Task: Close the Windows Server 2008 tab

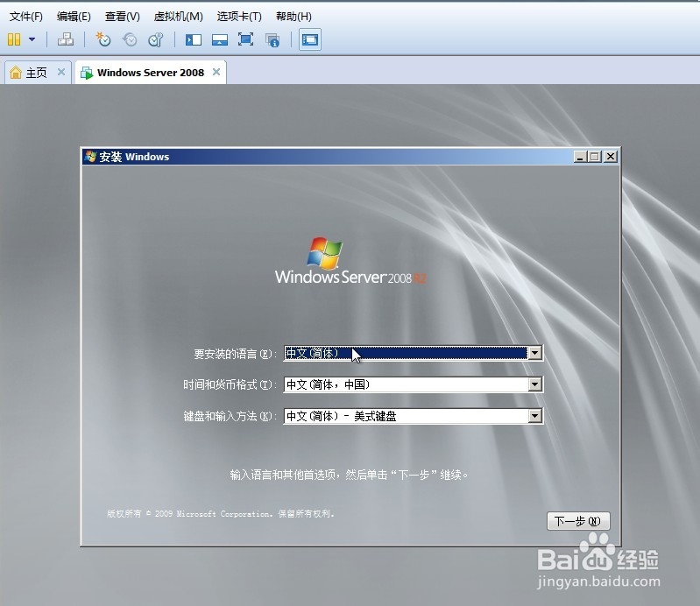Action: (216, 72)
